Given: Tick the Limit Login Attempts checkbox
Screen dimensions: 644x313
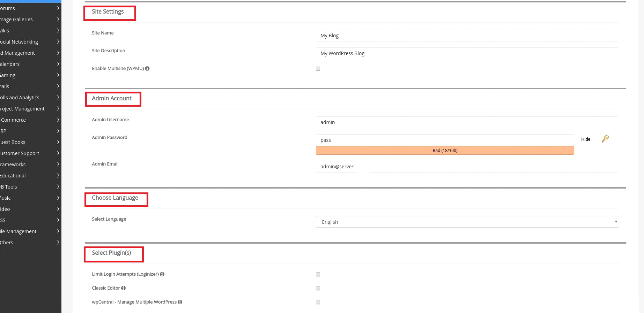Looking at the screenshot, I should tap(318, 274).
